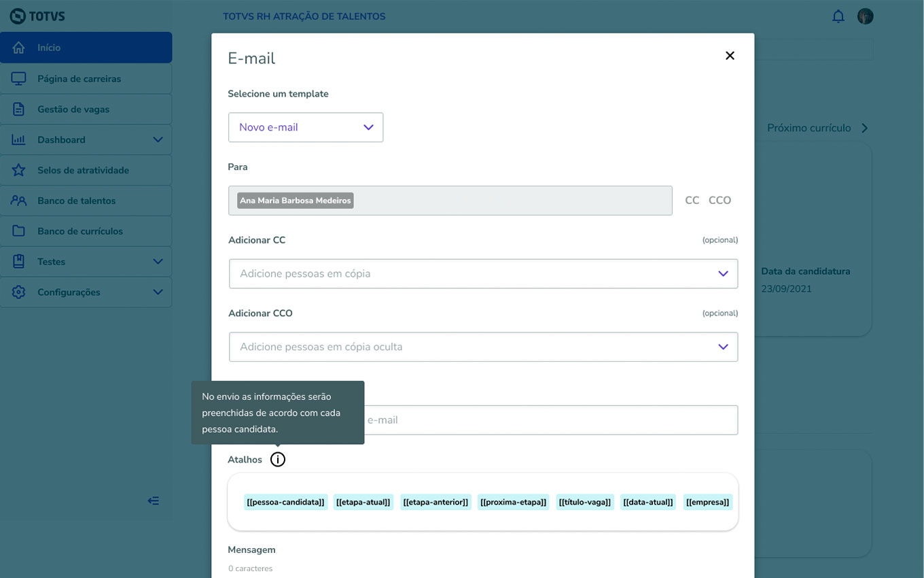Collapse the sidebar with arrow icon
The width and height of the screenshot is (924, 578).
point(154,501)
